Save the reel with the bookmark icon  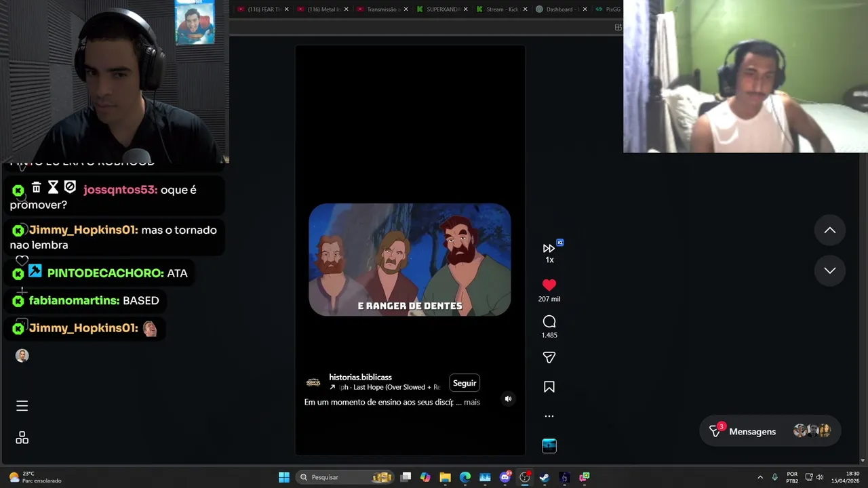click(549, 387)
